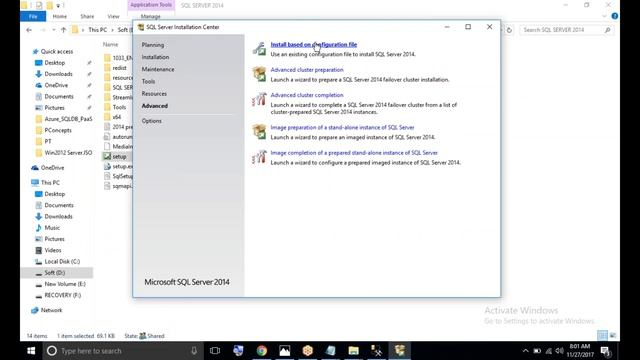Select the redist folder in file list
Screen dimensions: 640x360
pos(119,68)
